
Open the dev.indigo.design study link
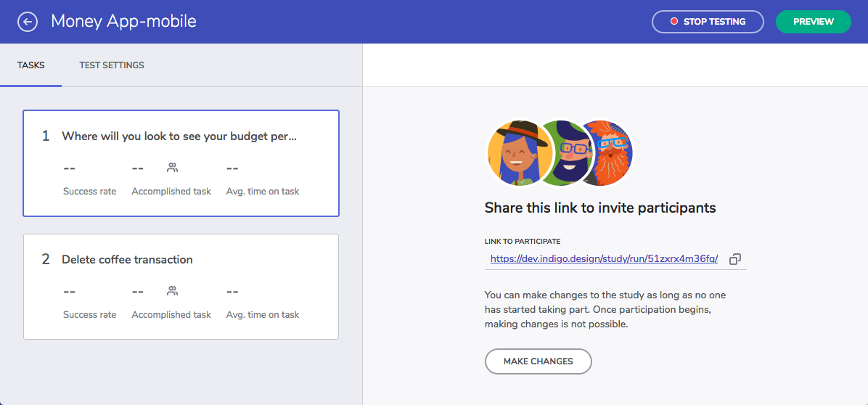click(604, 259)
